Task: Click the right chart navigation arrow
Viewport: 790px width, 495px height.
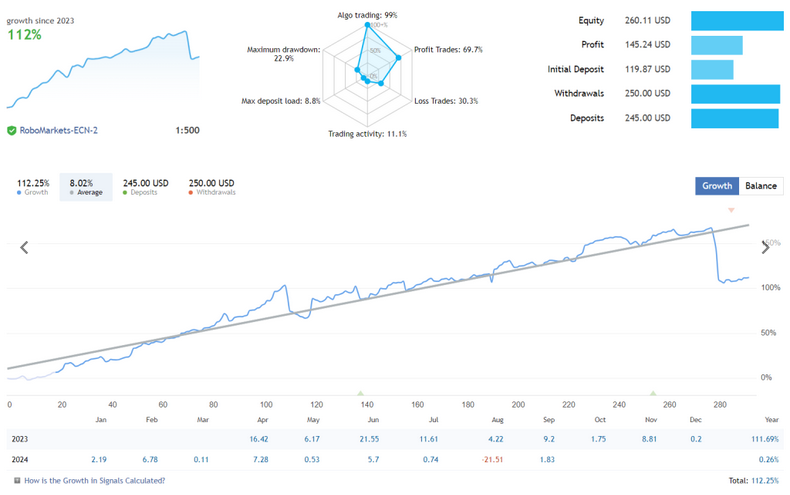Action: [x=765, y=248]
